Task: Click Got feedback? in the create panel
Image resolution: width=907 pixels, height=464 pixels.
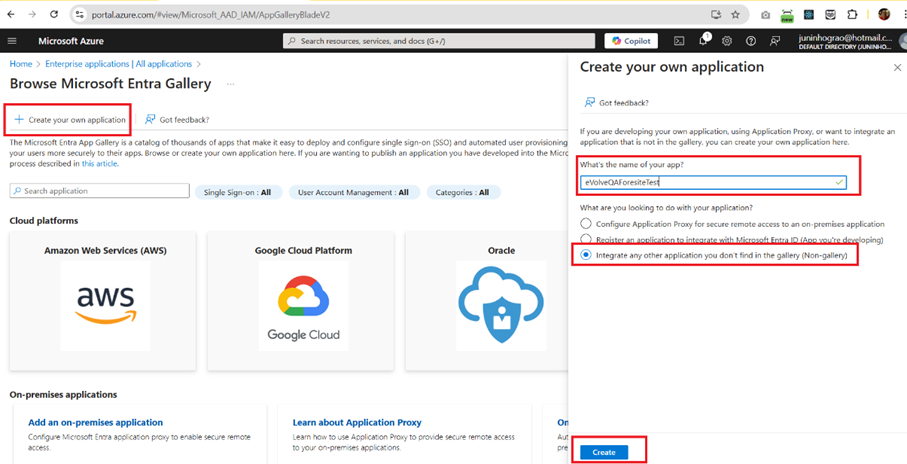Action: point(616,102)
